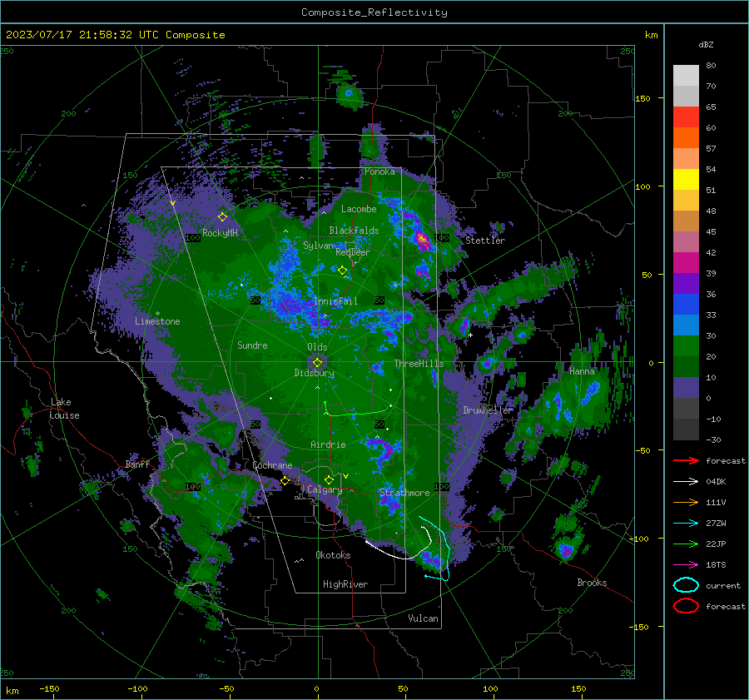Select the bright green 30-20 dBZ swatch
749x700 pixels.
686,346
